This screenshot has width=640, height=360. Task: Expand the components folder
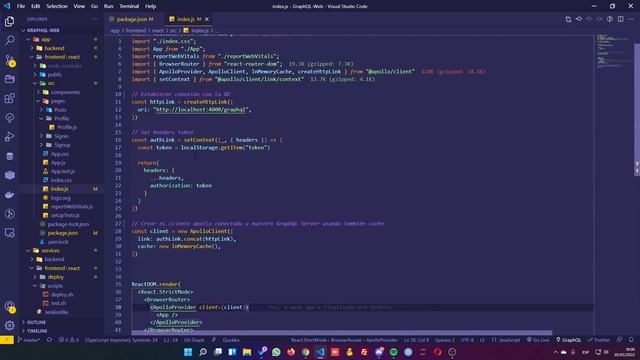[x=65, y=92]
